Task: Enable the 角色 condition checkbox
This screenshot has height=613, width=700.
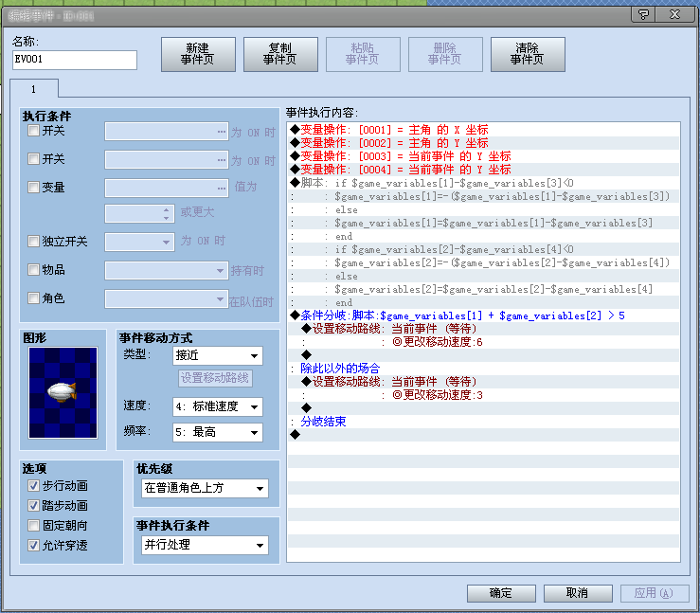Action: [33, 297]
